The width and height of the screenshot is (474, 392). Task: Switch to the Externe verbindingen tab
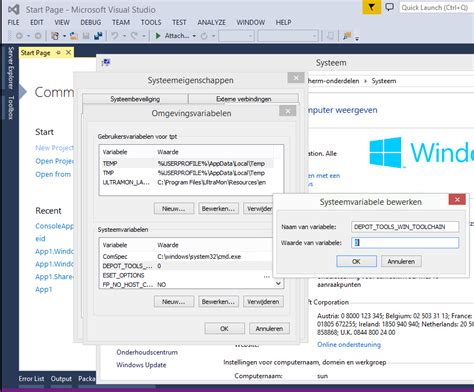pyautogui.click(x=243, y=99)
